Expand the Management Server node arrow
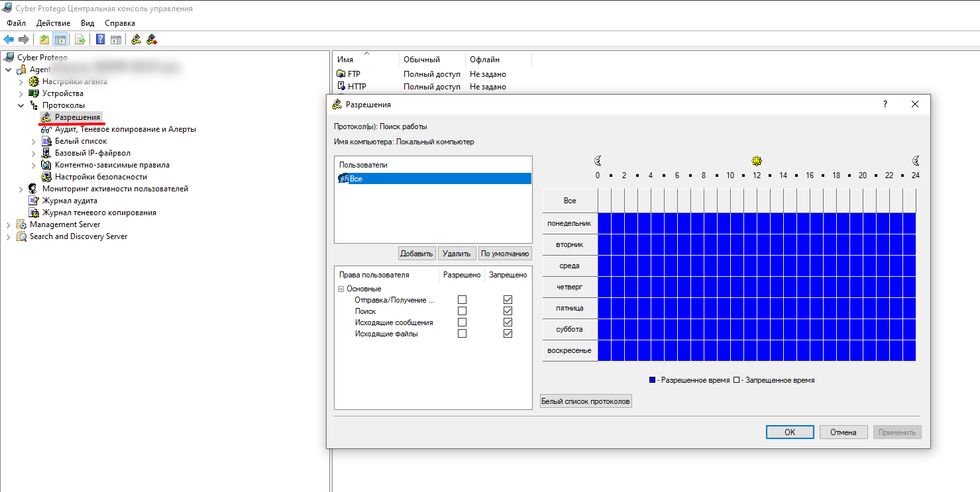The height and width of the screenshot is (492, 980). 8,224
